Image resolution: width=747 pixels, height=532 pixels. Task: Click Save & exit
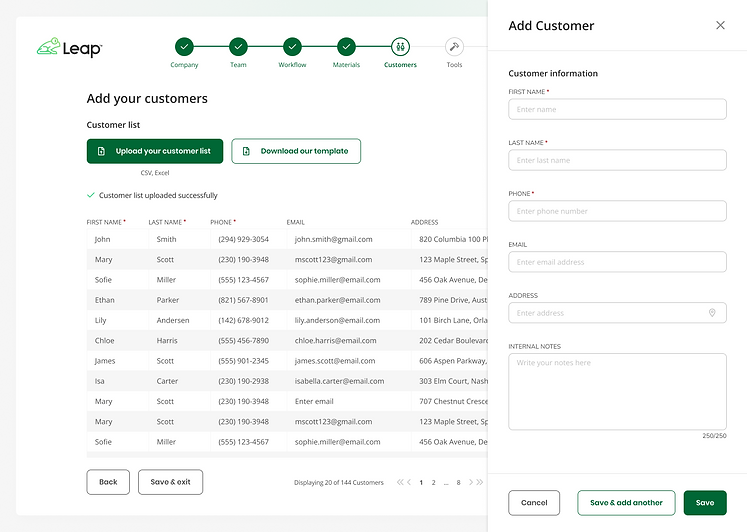point(171,482)
